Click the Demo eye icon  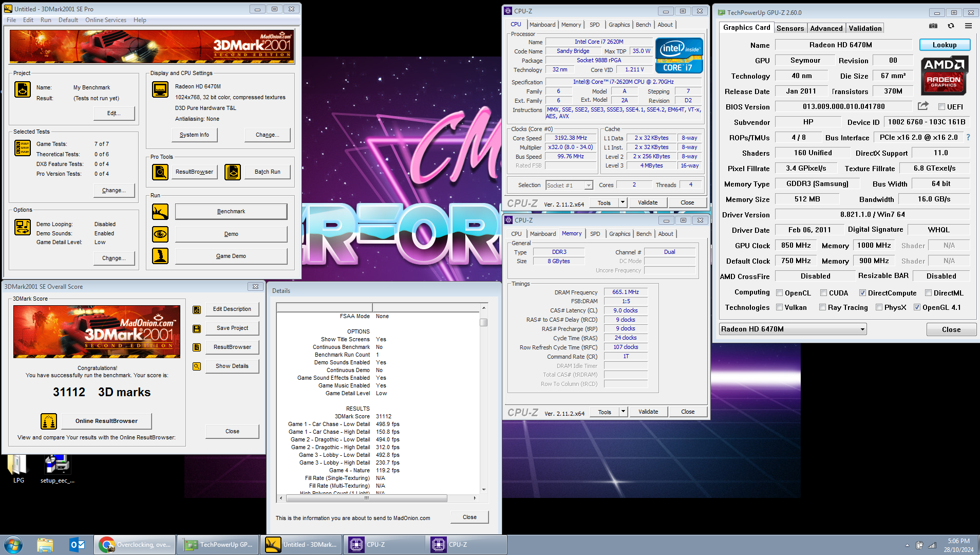[160, 234]
